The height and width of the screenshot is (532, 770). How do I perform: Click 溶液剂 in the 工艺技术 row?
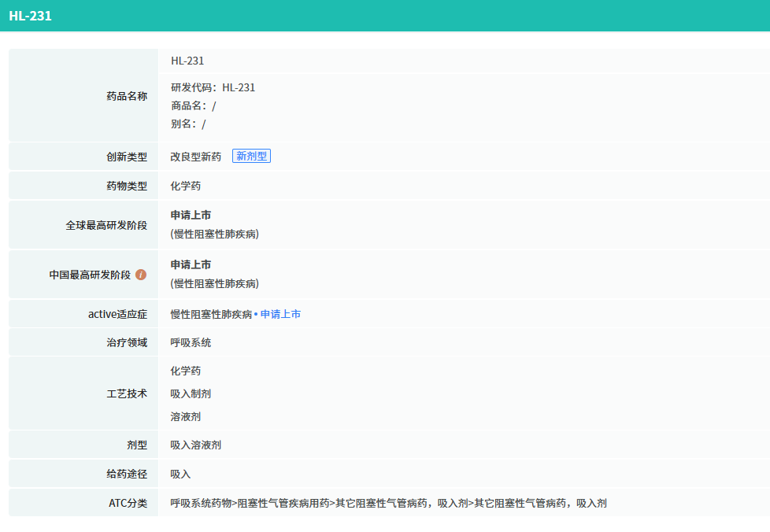tap(186, 416)
